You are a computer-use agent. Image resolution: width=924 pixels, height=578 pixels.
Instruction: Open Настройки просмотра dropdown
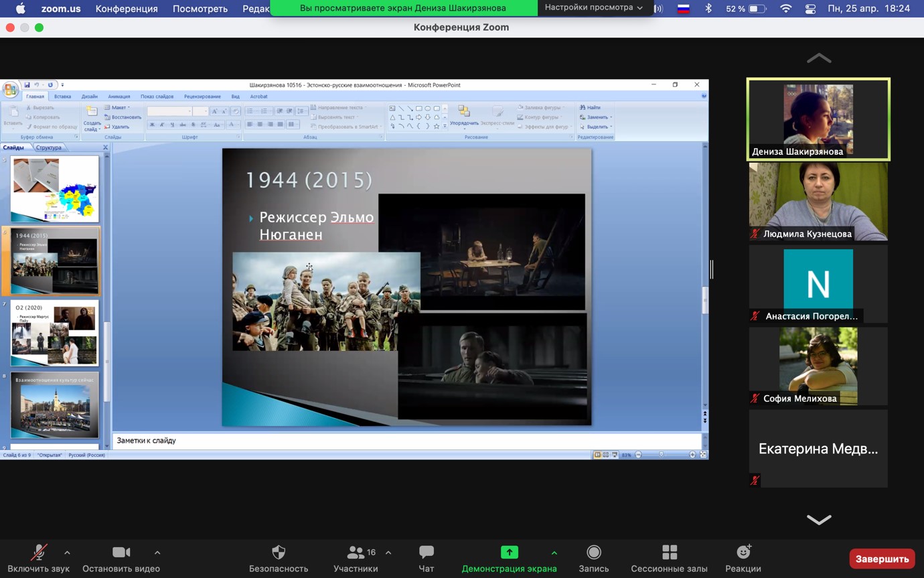(594, 7)
